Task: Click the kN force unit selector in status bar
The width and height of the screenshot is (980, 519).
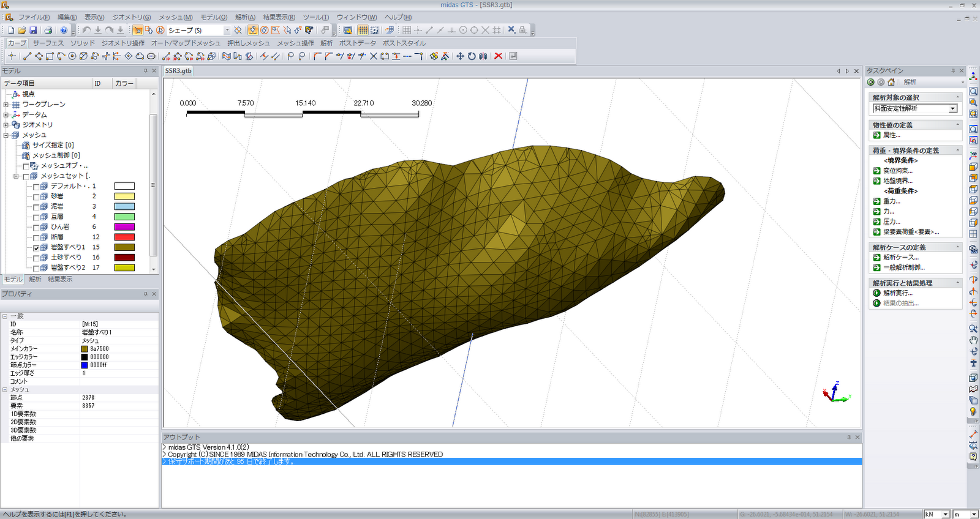Action: click(x=937, y=514)
